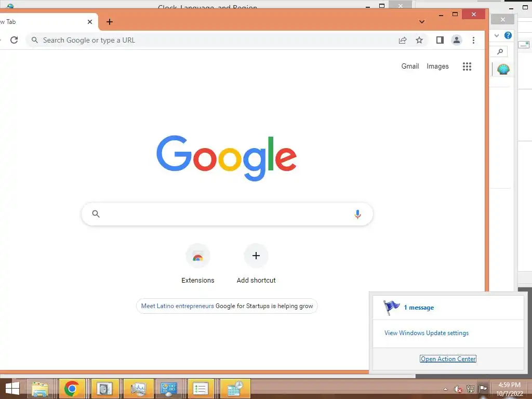
Task: Open File Explorer from taskbar
Action: click(x=40, y=388)
